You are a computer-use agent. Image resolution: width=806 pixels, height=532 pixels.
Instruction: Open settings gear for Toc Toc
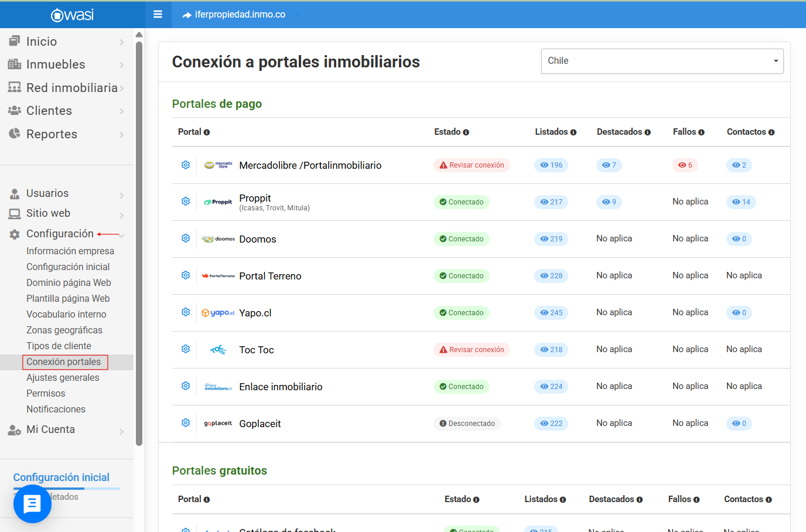pos(186,349)
